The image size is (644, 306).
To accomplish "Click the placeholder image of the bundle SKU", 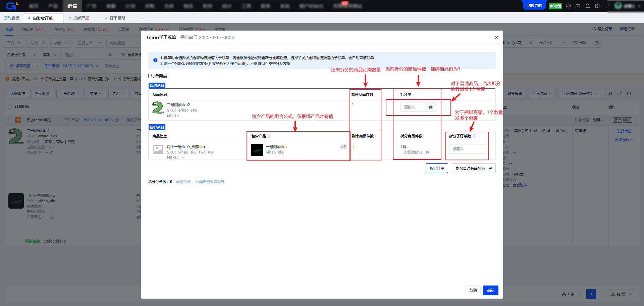I will click(x=158, y=149).
